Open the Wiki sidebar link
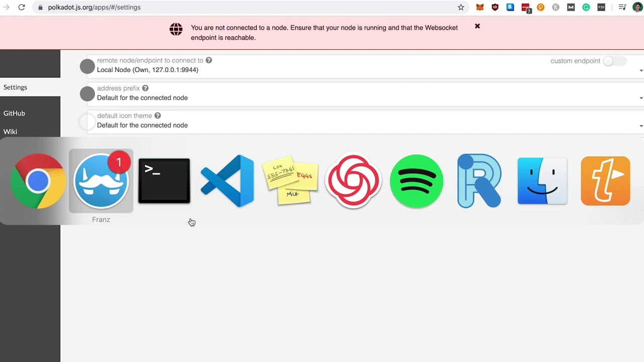Image resolution: width=644 pixels, height=362 pixels. pyautogui.click(x=10, y=132)
